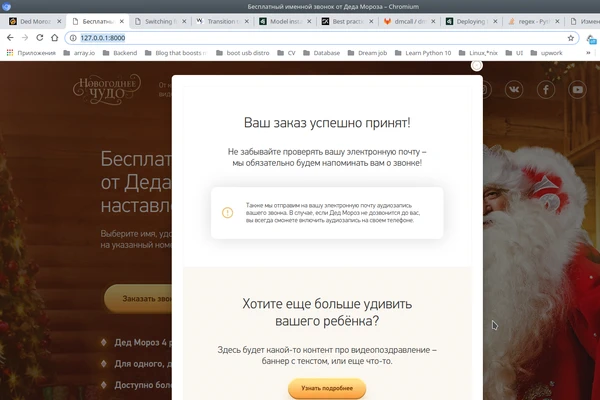This screenshot has height=400, width=600.
Task: Open the Facebook social icon
Action: pos(546,90)
